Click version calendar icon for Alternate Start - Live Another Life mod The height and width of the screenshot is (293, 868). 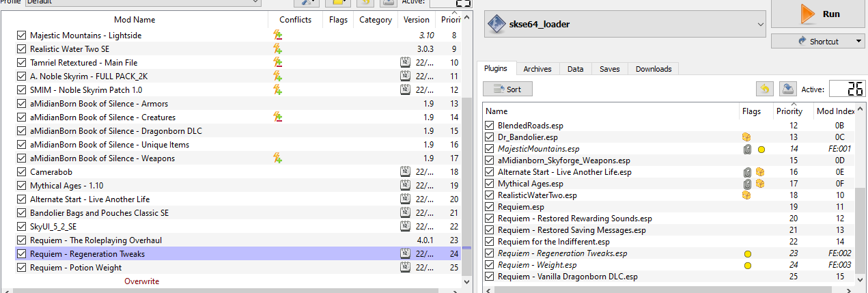(x=404, y=199)
